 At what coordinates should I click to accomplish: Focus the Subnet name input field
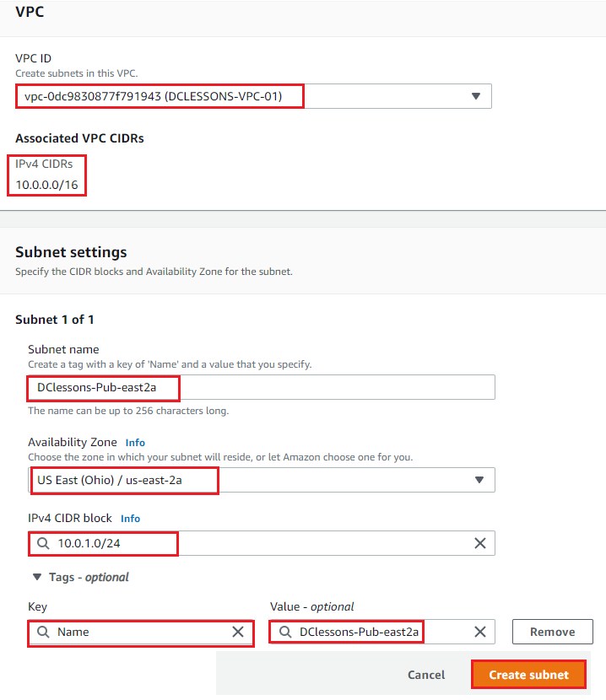(262, 387)
